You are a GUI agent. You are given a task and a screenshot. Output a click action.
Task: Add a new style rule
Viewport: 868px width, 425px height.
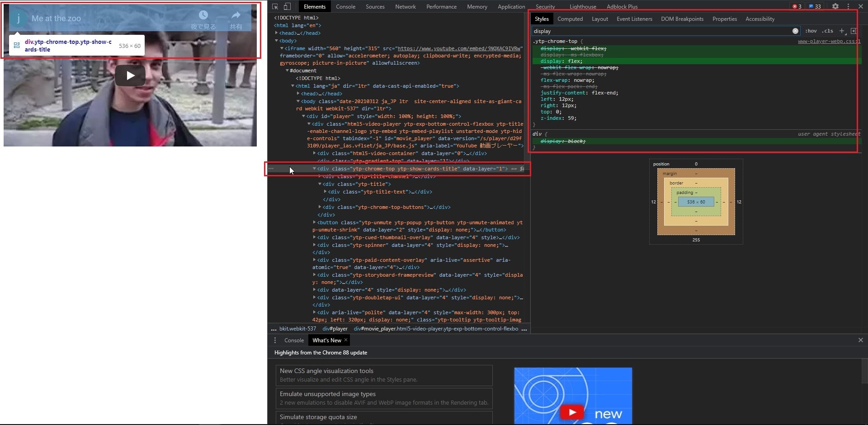click(x=842, y=31)
